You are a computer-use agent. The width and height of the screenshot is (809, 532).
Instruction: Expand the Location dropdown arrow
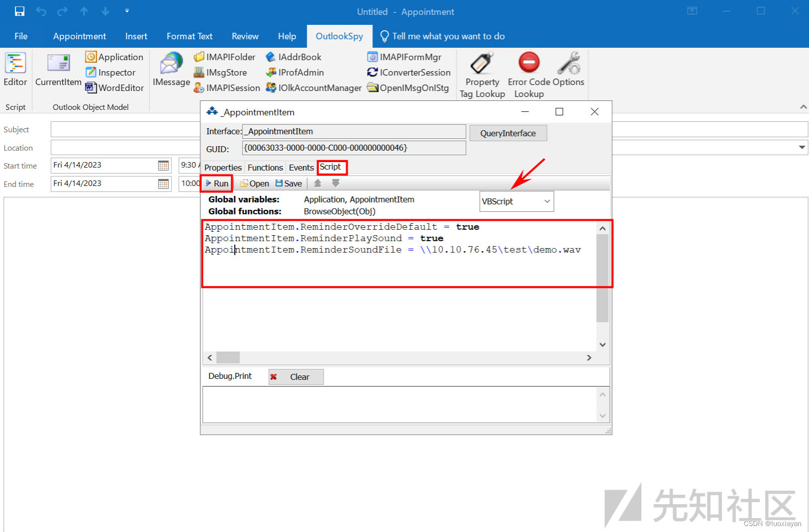[x=802, y=147]
